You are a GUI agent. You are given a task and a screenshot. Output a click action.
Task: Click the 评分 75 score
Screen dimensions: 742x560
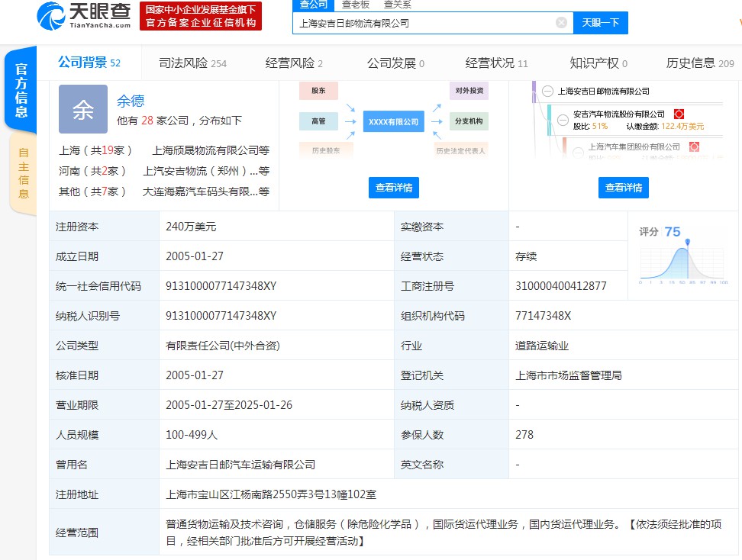(x=660, y=232)
